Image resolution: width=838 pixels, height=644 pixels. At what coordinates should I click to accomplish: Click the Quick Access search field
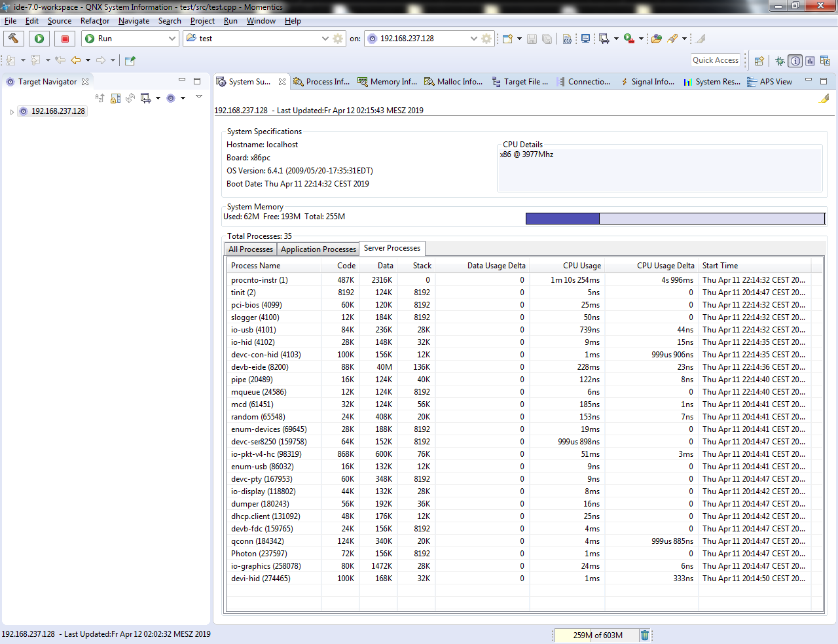pos(715,60)
